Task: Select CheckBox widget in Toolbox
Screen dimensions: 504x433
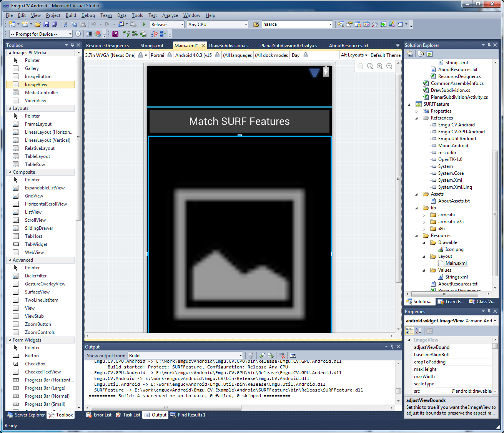Action: click(35, 363)
